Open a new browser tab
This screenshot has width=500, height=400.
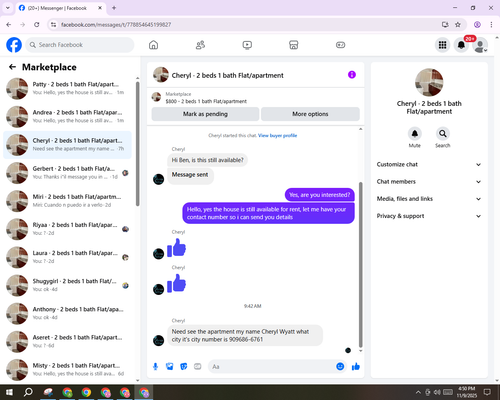click(x=114, y=8)
